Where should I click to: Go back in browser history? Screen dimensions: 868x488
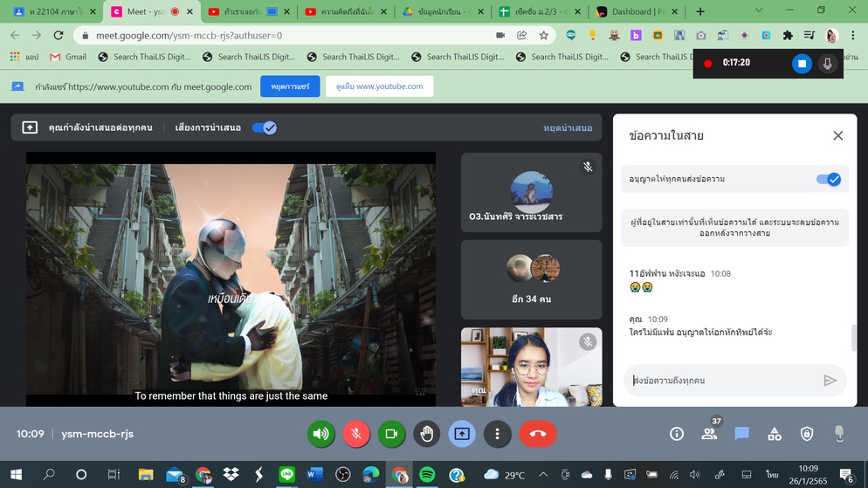click(15, 36)
